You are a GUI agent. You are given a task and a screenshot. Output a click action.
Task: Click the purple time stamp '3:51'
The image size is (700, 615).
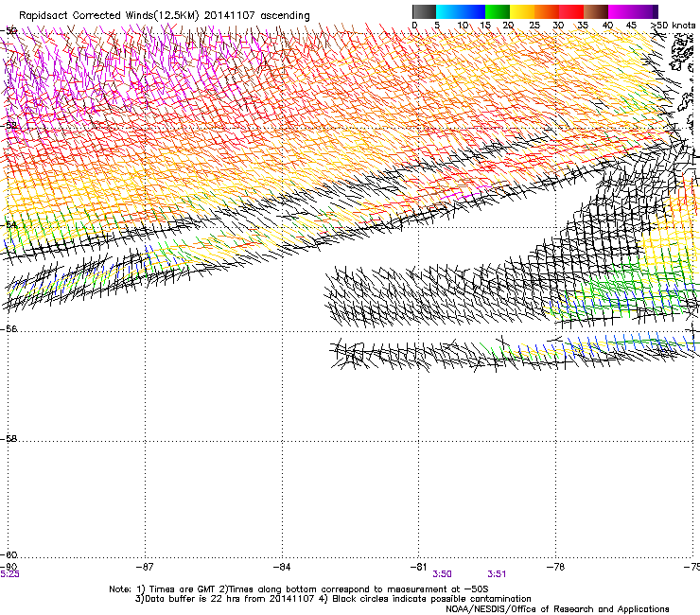[x=497, y=574]
